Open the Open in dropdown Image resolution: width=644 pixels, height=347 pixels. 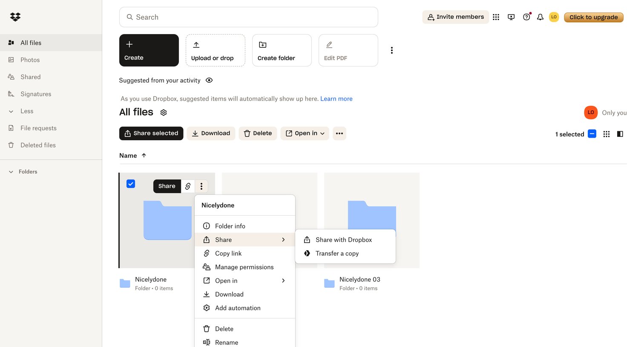(x=305, y=133)
